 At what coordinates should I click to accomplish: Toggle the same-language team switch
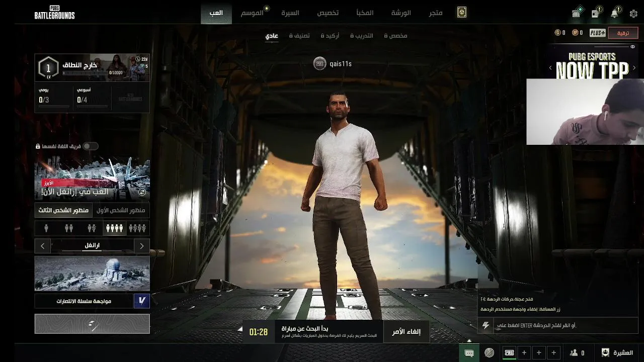point(90,146)
